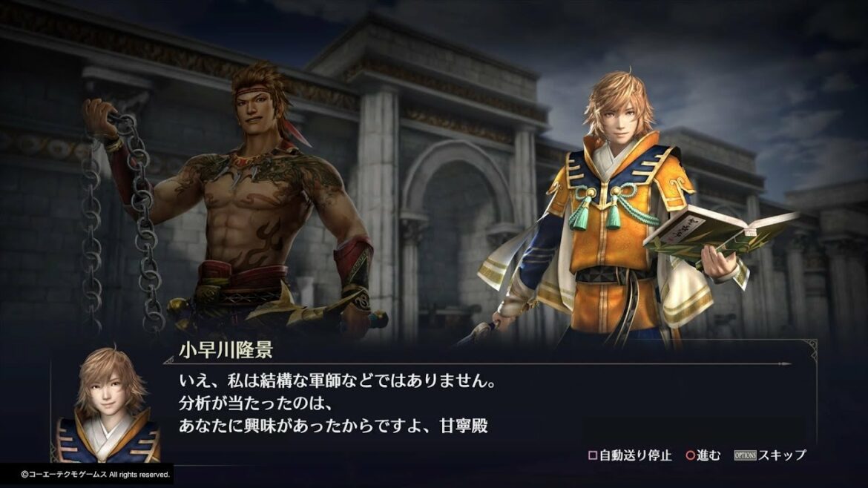Viewport: 868px width, 488px height.
Task: Click the first dialogue line about 軍師
Action: tap(337, 381)
